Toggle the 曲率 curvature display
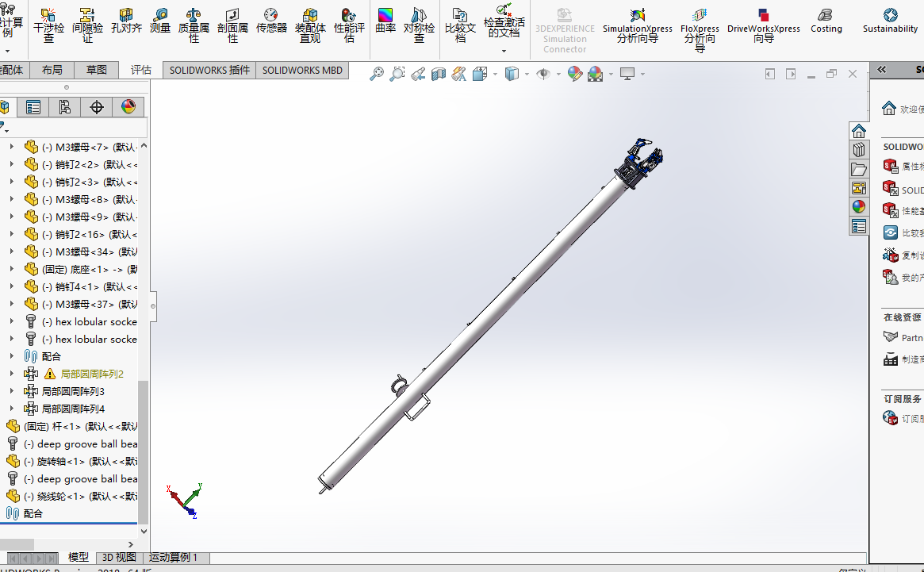This screenshot has width=924, height=572. pos(385,21)
